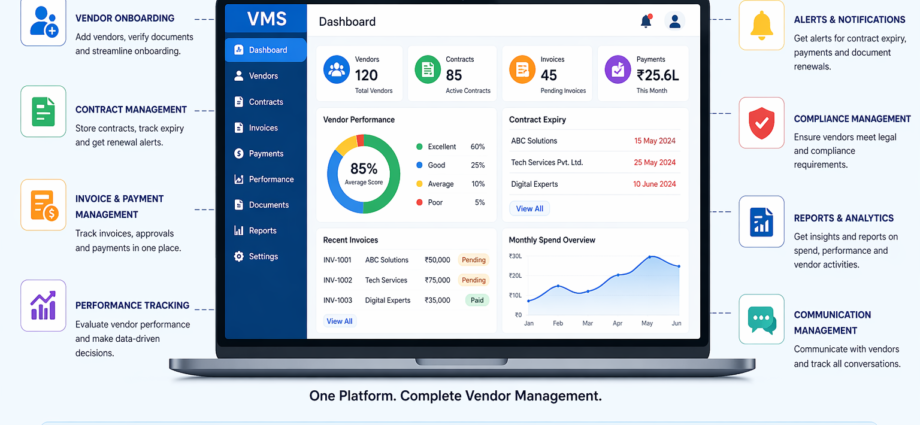The width and height of the screenshot is (920, 425).
Task: Click the green Excellent legend dot
Action: [419, 147]
